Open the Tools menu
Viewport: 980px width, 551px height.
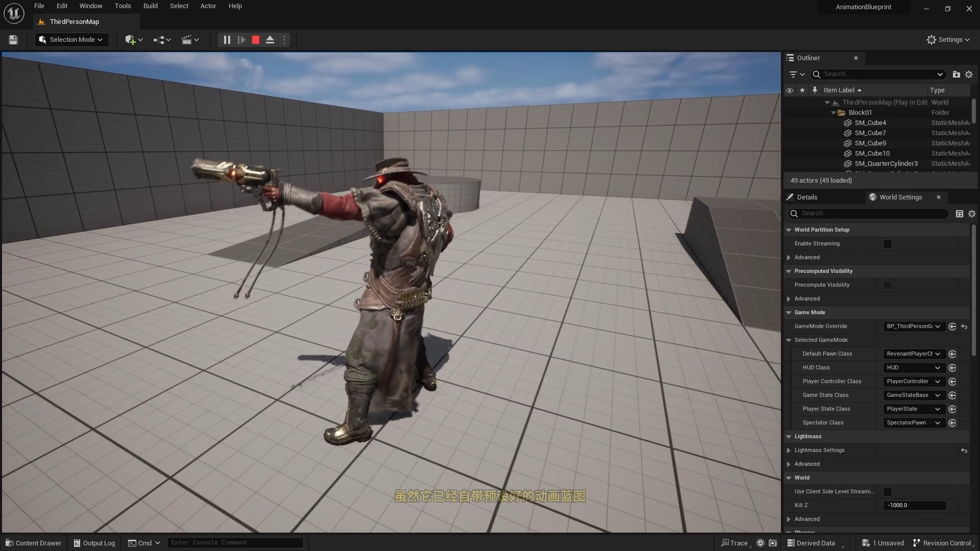pyautogui.click(x=122, y=6)
